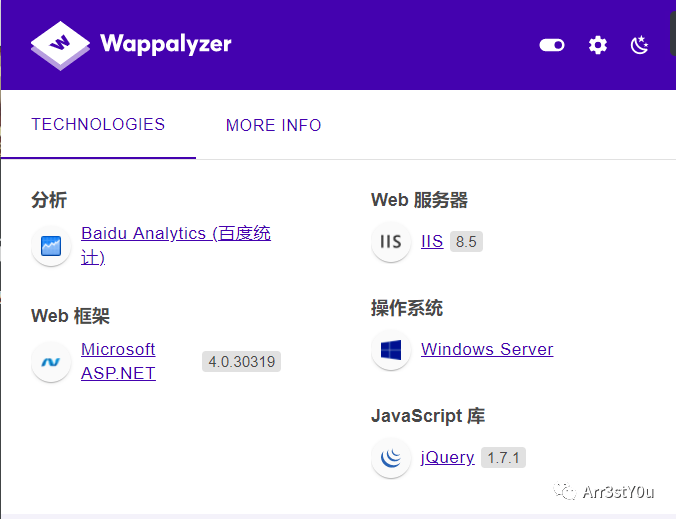Image resolution: width=676 pixels, height=519 pixels.
Task: Switch to dark mode with the moon icon
Action: 639,45
